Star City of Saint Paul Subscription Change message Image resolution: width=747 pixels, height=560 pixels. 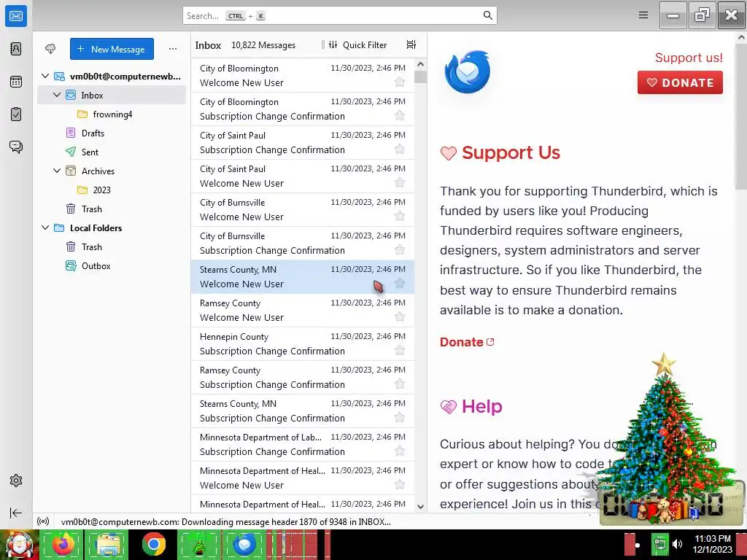point(400,149)
